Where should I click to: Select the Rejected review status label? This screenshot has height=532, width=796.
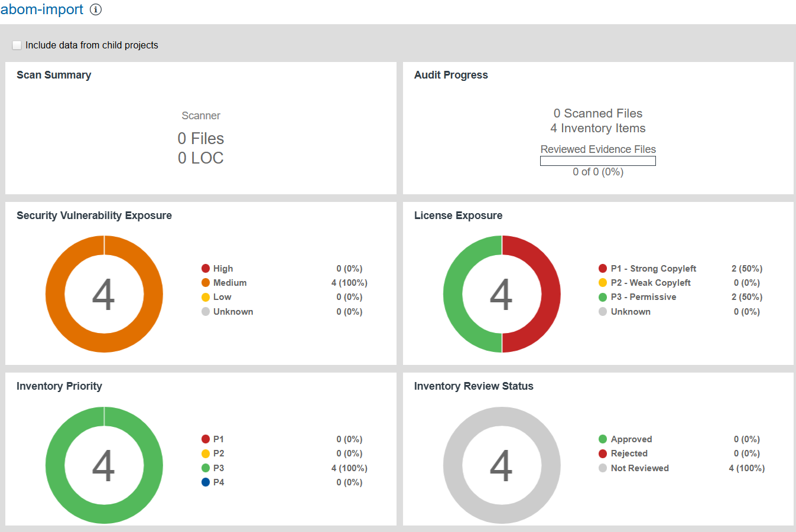[629, 453]
